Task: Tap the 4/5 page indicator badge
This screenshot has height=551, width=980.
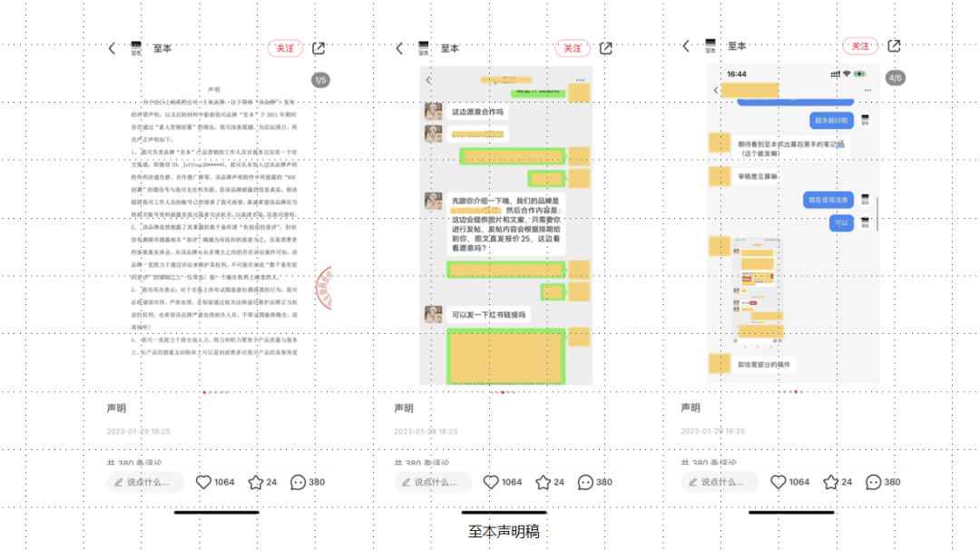Action: 896,77
